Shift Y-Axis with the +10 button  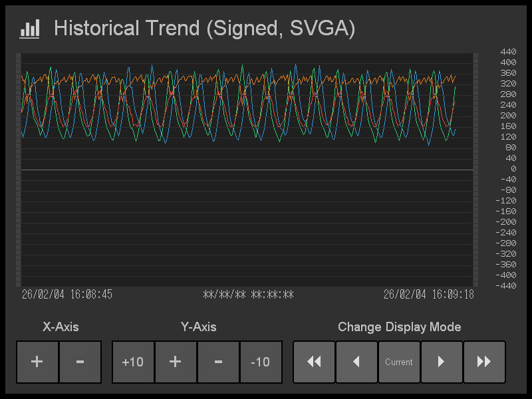(133, 362)
